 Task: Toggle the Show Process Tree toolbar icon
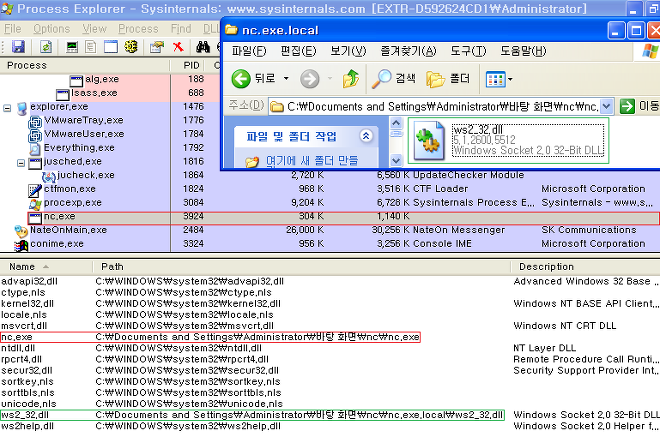(x=90, y=47)
